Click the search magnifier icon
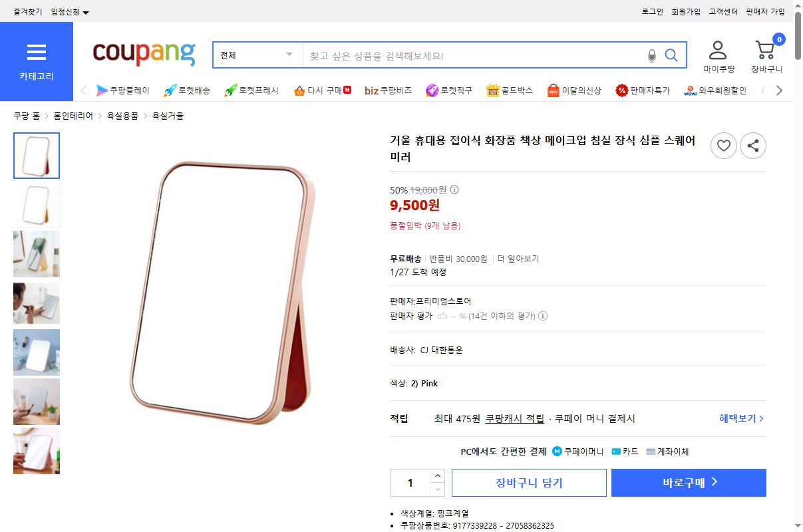This screenshot has width=803, height=532. pos(671,55)
